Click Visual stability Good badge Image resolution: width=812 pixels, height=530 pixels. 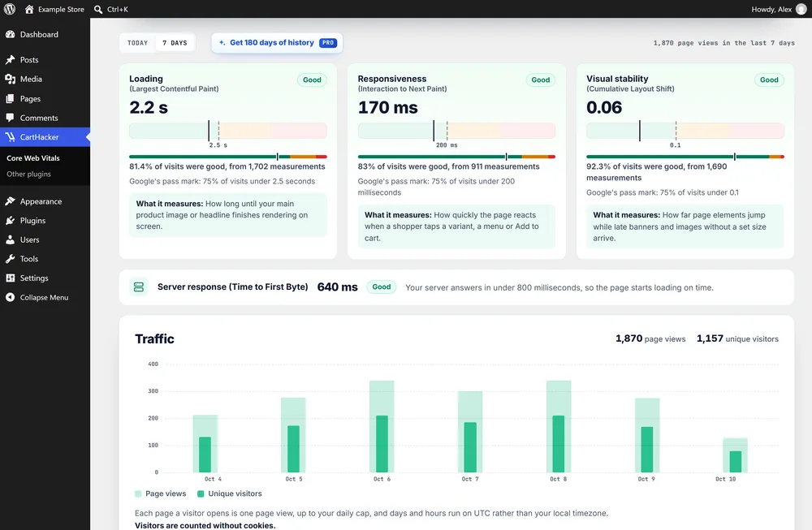tap(769, 80)
